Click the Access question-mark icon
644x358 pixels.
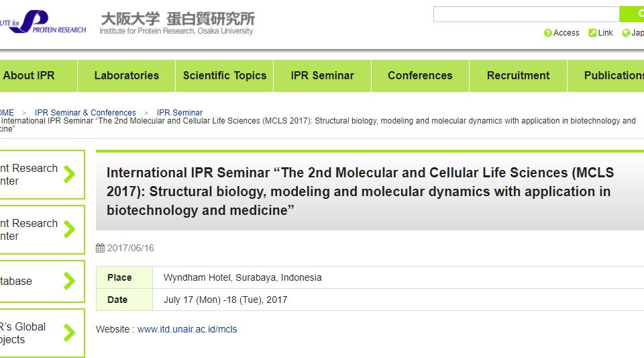coord(547,33)
